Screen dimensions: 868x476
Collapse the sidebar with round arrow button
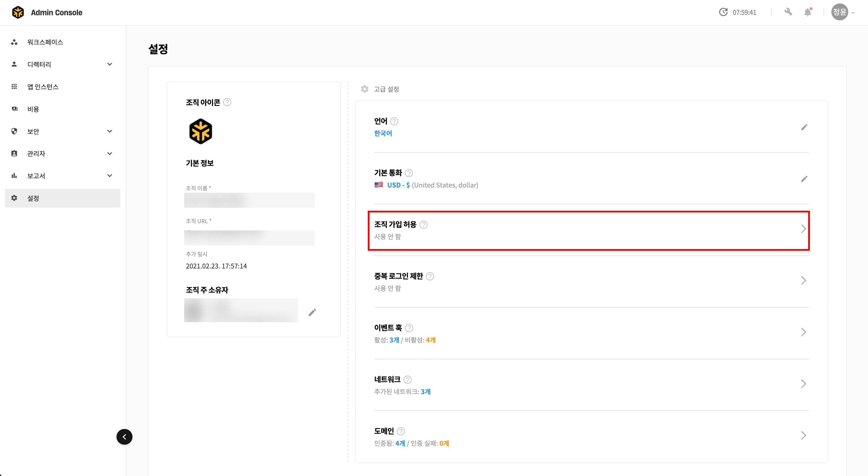click(x=124, y=437)
